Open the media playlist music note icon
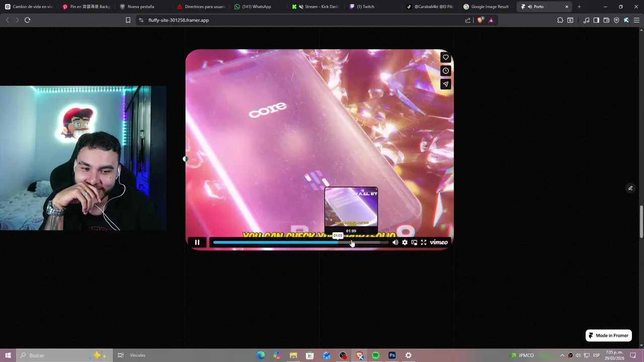Image resolution: width=644 pixels, height=362 pixels. point(586,20)
